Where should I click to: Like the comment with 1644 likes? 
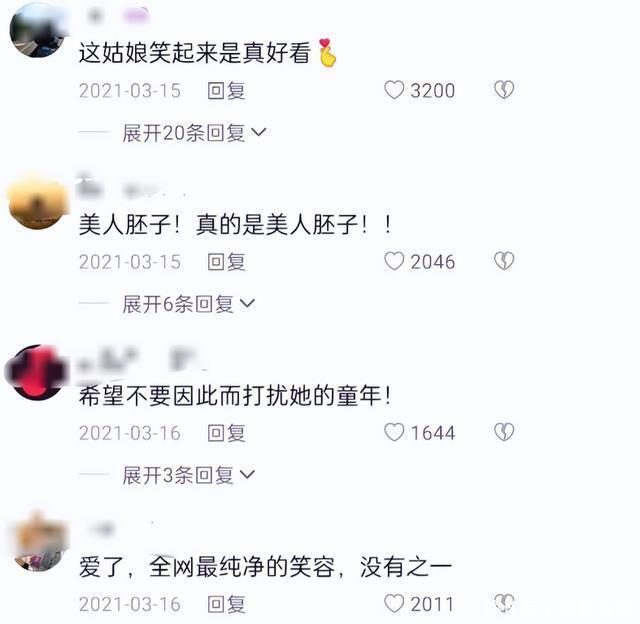click(x=394, y=432)
